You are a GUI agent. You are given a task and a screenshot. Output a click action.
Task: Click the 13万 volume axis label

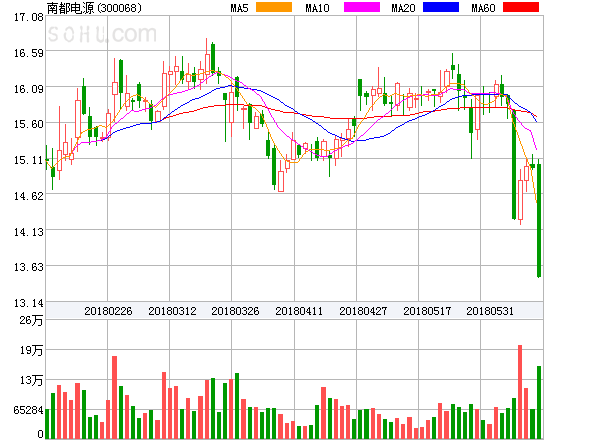point(31,380)
